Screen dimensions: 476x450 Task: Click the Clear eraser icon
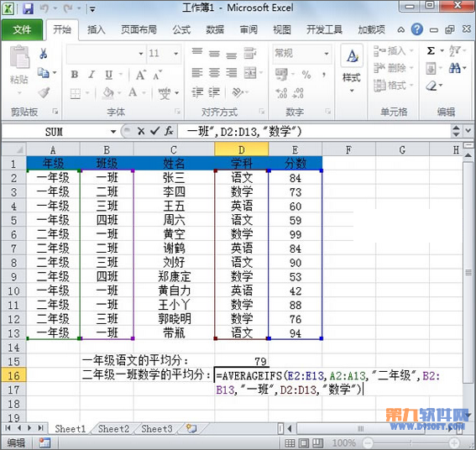[x=432, y=86]
